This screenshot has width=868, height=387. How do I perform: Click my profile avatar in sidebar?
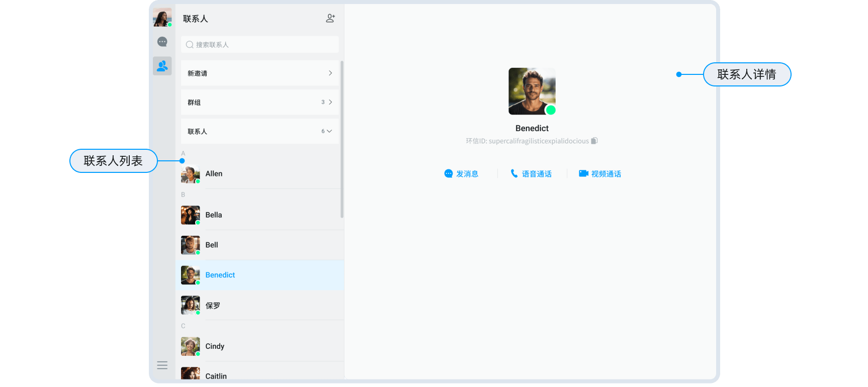(162, 18)
